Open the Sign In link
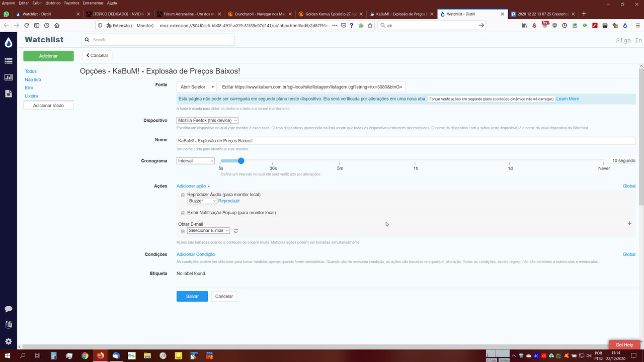This screenshot has height=362, width=644. click(629, 40)
